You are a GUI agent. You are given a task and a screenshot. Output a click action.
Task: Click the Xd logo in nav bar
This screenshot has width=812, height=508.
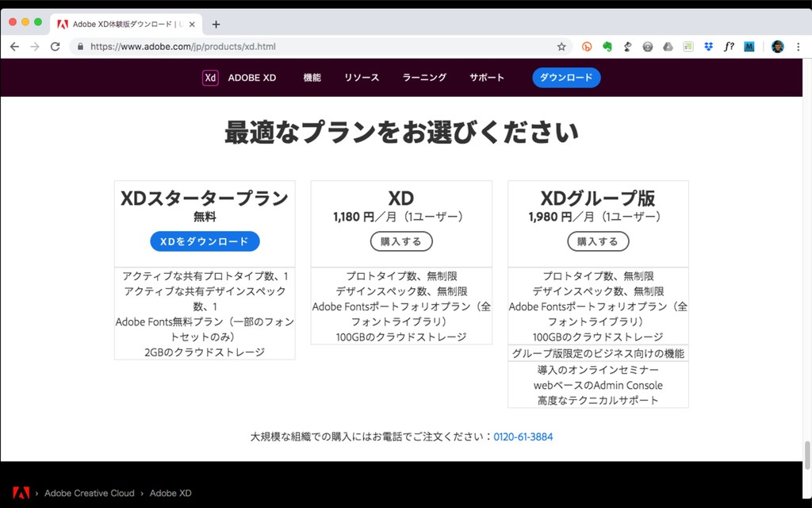coord(210,78)
